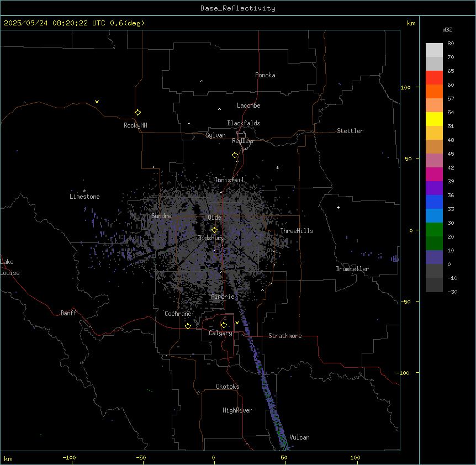Click the Base_Reflectivity title bar
Image resolution: width=476 pixels, height=465 pixels.
tap(237, 8)
